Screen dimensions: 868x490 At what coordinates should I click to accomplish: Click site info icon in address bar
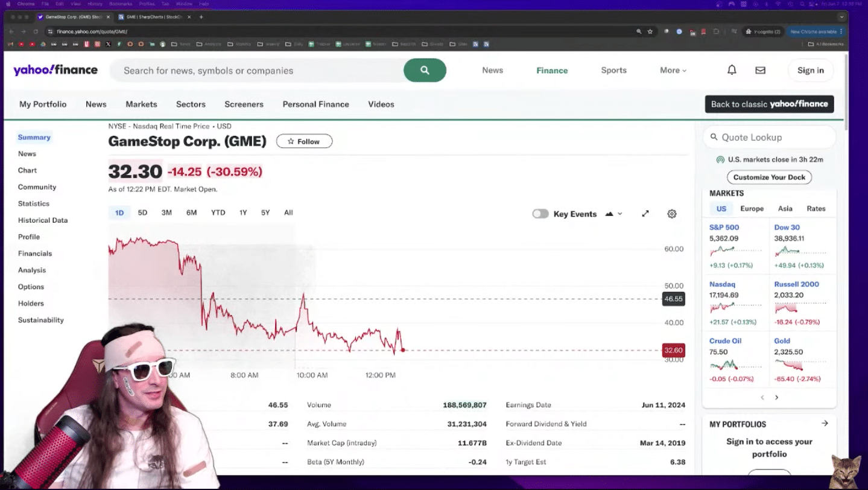tap(51, 31)
